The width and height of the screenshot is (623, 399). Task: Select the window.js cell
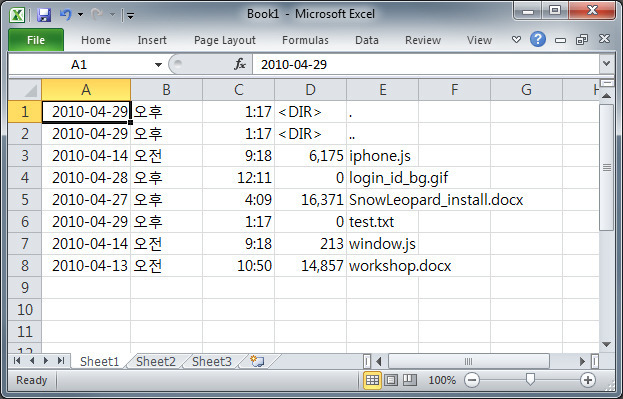pyautogui.click(x=382, y=243)
